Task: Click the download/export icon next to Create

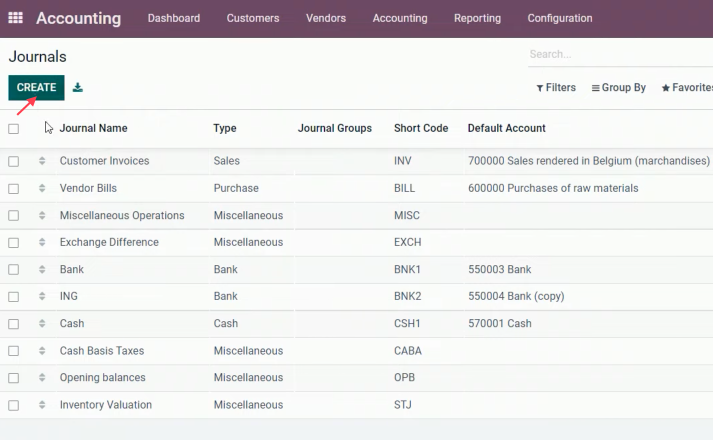Action: coord(78,87)
